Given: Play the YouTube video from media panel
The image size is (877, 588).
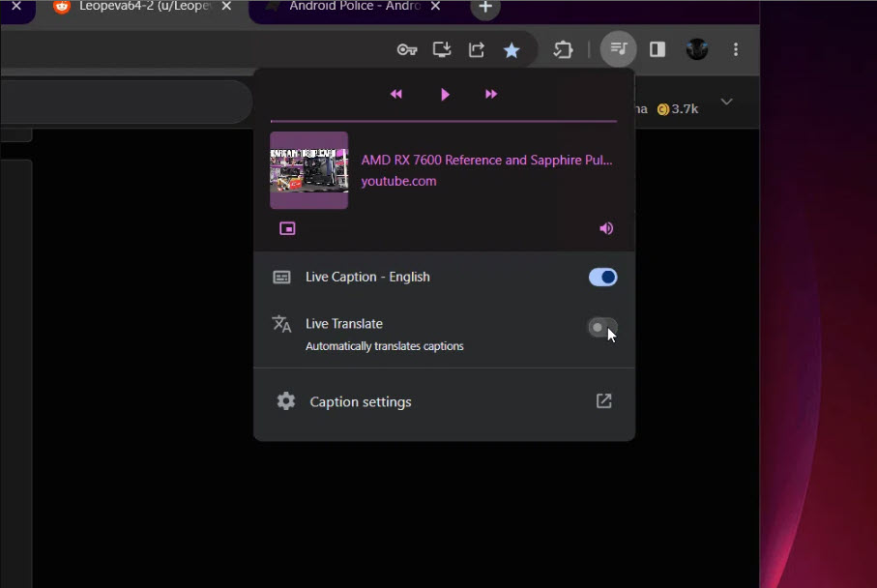Looking at the screenshot, I should (x=445, y=94).
